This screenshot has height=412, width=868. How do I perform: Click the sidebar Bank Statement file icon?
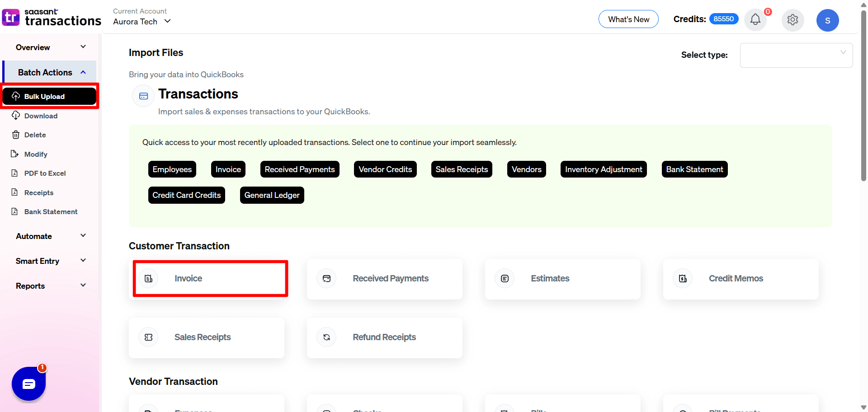click(x=15, y=211)
